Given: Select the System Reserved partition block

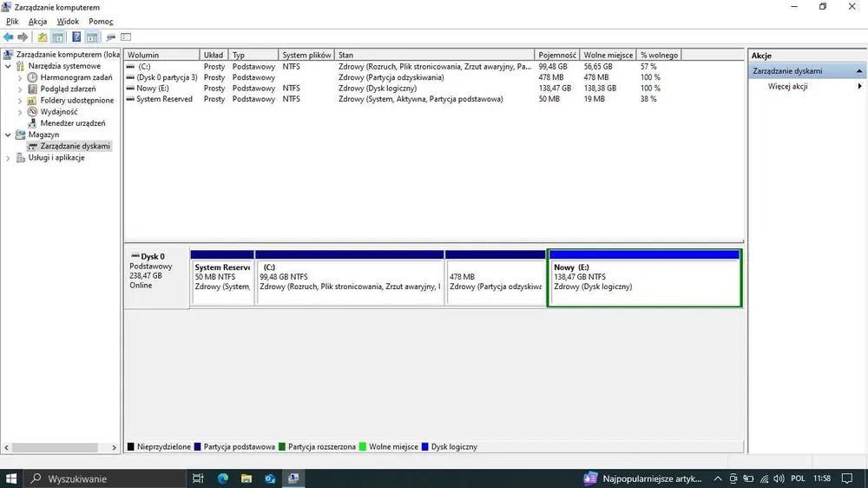Looking at the screenshot, I should [x=222, y=278].
